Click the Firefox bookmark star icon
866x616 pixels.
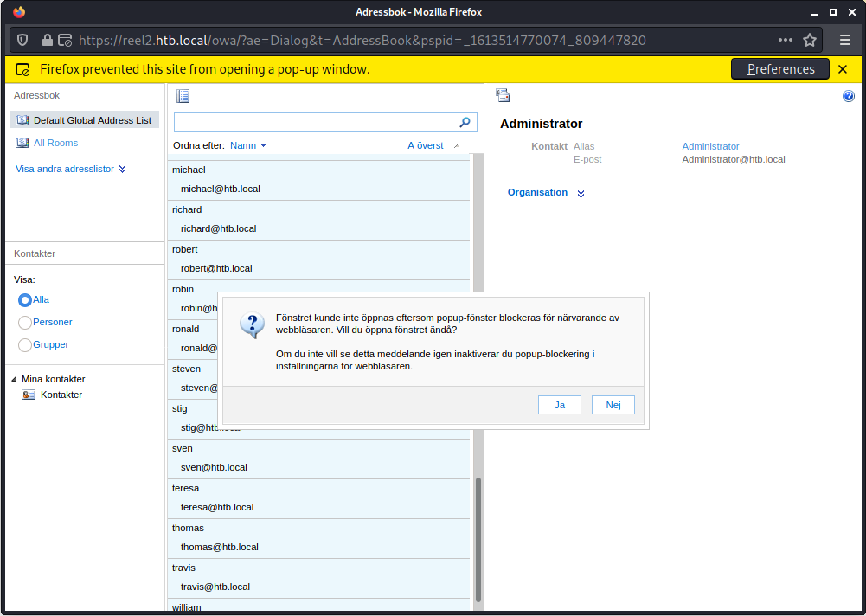[x=810, y=40]
